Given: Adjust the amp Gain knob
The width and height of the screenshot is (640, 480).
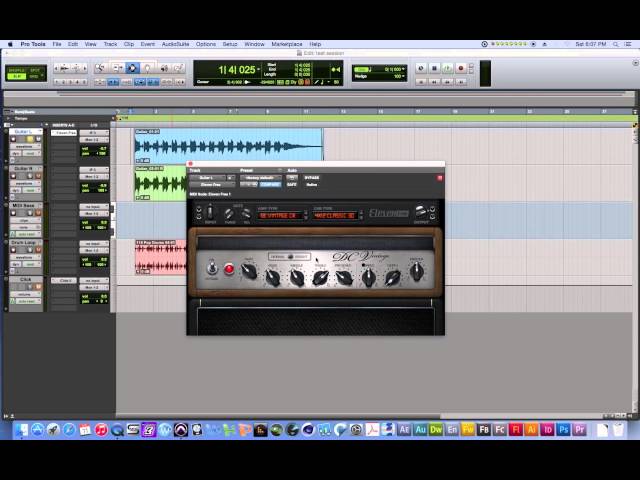Looking at the screenshot, I should (x=249, y=271).
